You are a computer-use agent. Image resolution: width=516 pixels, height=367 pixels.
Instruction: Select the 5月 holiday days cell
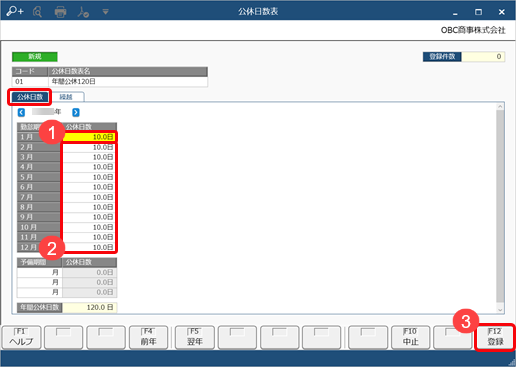tap(89, 177)
